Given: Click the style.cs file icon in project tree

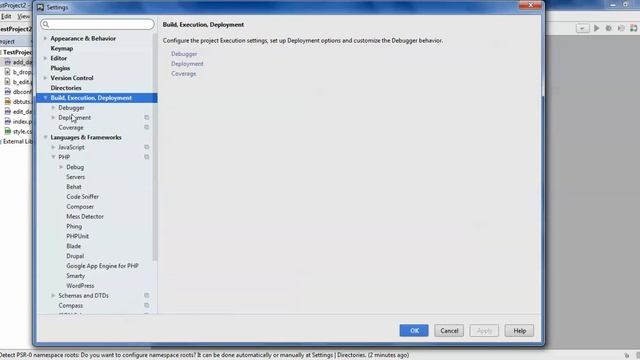Looking at the screenshot, I should coord(7,131).
